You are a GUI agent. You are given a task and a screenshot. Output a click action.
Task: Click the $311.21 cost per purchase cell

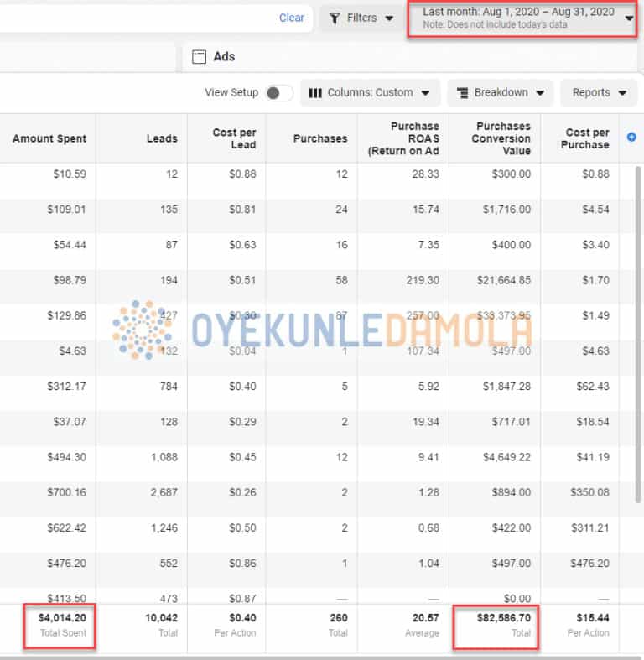click(x=589, y=527)
